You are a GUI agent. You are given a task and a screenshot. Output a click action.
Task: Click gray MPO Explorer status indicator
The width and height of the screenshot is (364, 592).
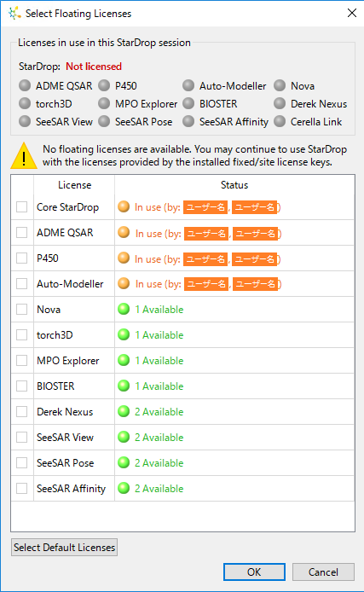104,103
